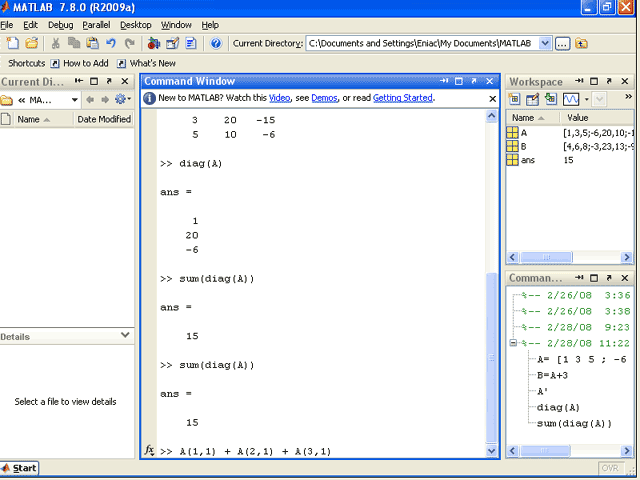Expand the Details panel chevron
Screen dimensions: 640x480
click(125, 336)
